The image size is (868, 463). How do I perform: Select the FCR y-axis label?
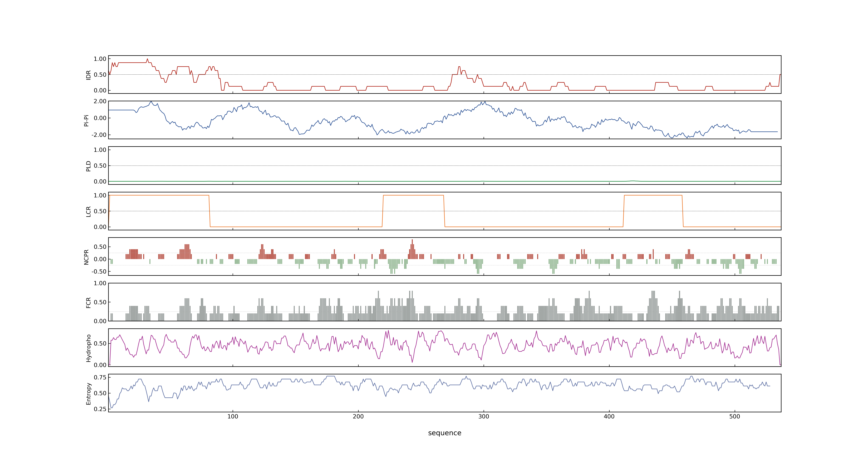pyautogui.click(x=88, y=302)
